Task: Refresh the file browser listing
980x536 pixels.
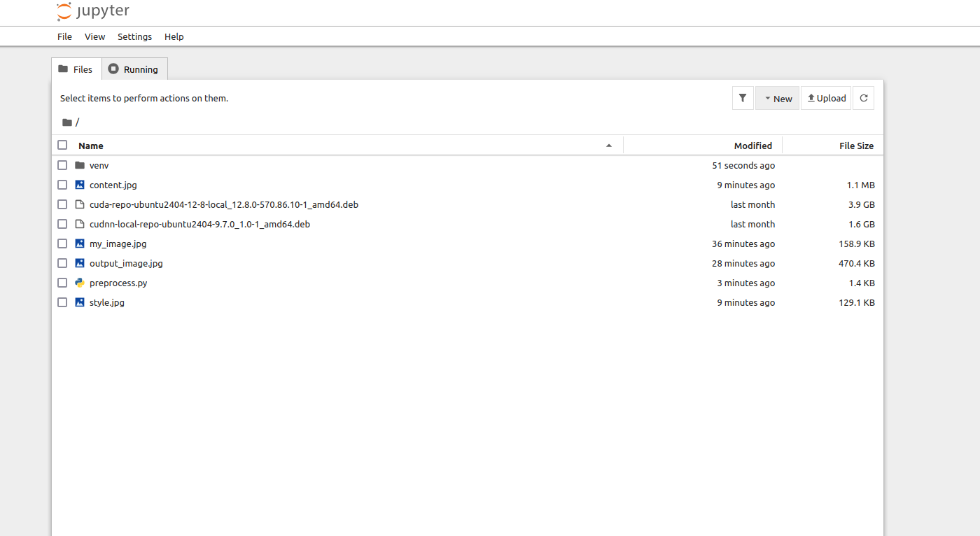Action: (x=863, y=99)
